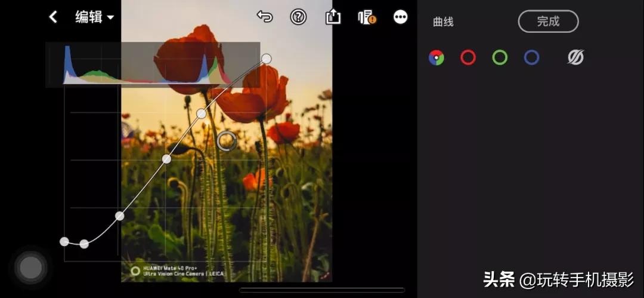Tap the home indicator bar
644x298 pixels.
[x=322, y=290]
